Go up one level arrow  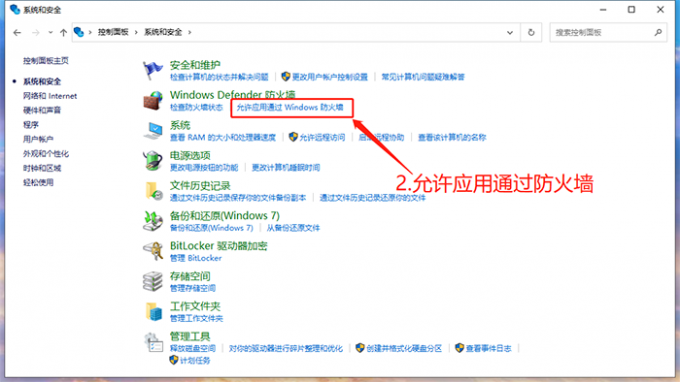coord(63,33)
